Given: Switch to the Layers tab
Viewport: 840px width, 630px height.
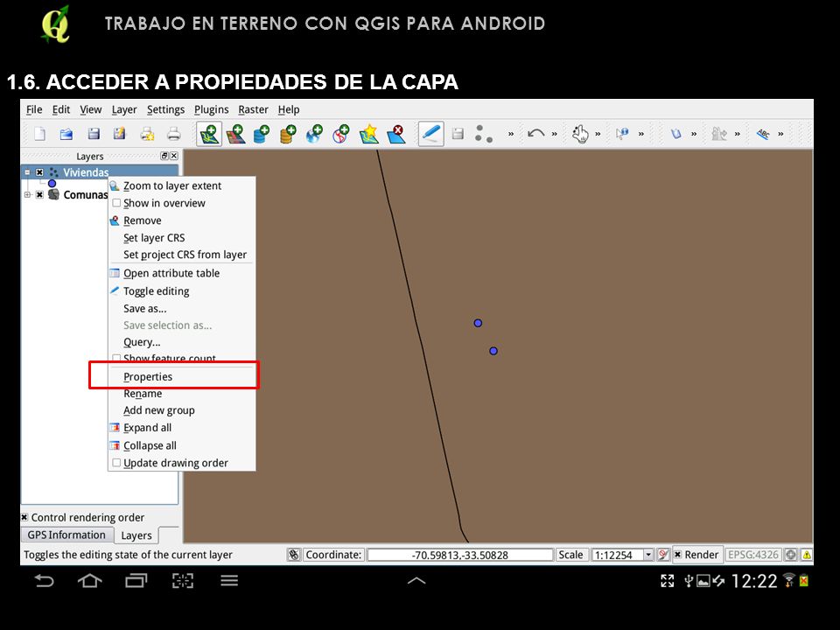Looking at the screenshot, I should click(x=136, y=535).
